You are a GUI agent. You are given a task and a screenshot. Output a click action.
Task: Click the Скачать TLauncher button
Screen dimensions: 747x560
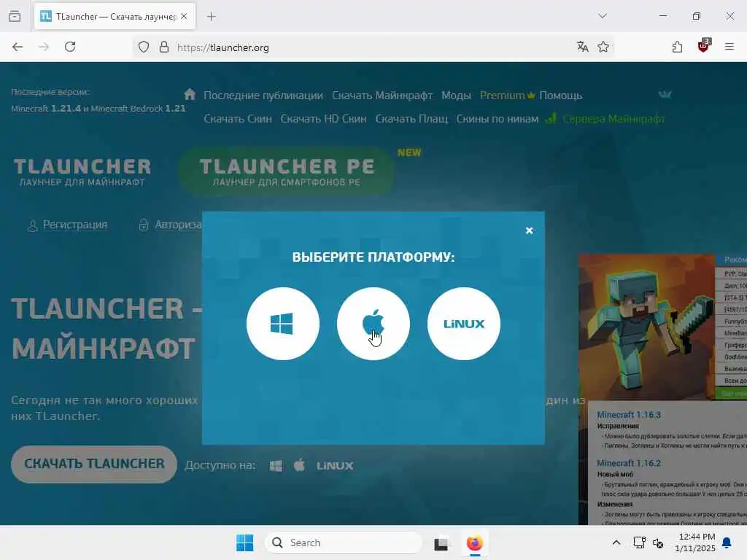[94, 464]
